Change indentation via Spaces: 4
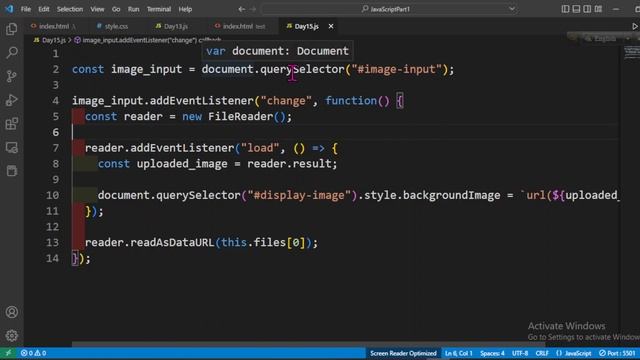The height and width of the screenshot is (360, 640). pyautogui.click(x=492, y=353)
